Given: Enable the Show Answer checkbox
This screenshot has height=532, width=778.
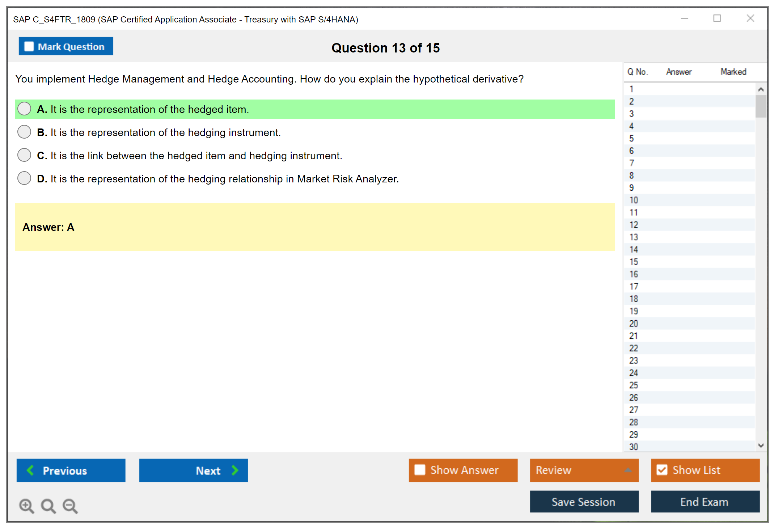Looking at the screenshot, I should [420, 470].
